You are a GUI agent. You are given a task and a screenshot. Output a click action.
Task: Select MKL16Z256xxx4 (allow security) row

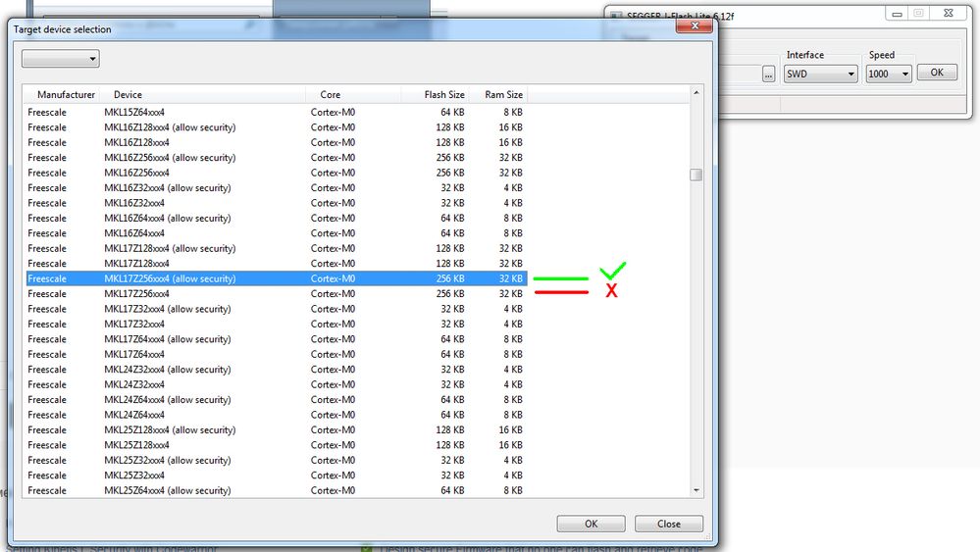[277, 157]
